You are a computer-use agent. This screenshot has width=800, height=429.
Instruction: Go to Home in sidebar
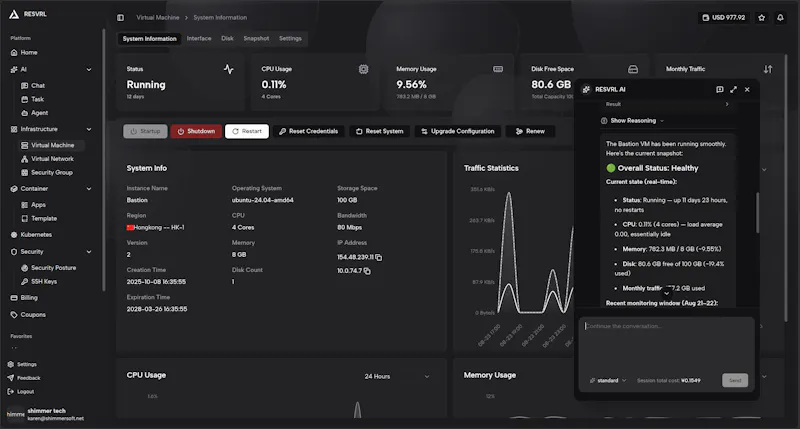coord(29,53)
